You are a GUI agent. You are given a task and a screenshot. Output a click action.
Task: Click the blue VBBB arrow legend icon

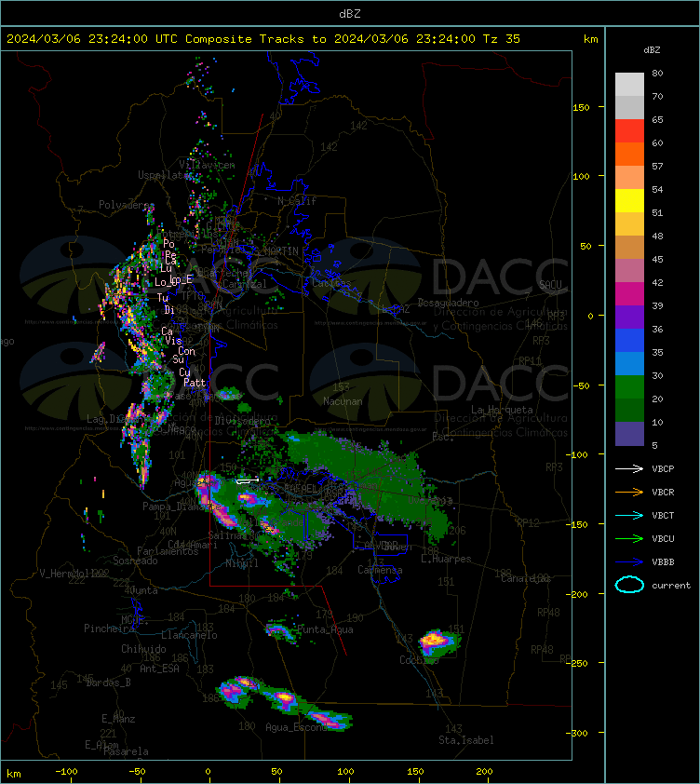click(x=629, y=561)
